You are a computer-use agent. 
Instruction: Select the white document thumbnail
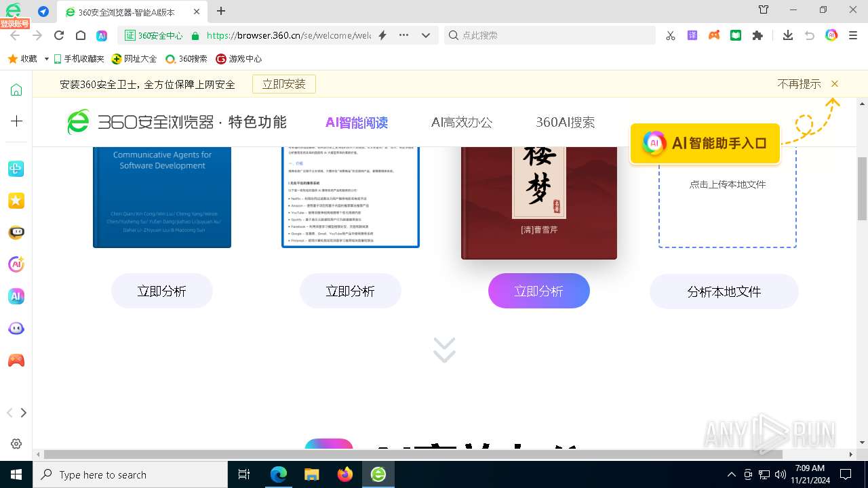pyautogui.click(x=351, y=197)
